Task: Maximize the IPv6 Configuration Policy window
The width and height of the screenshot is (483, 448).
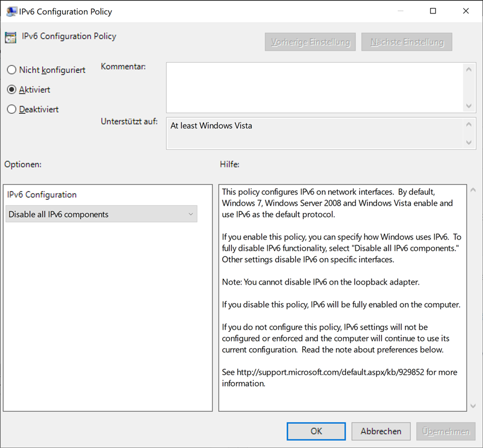Action: click(x=433, y=11)
